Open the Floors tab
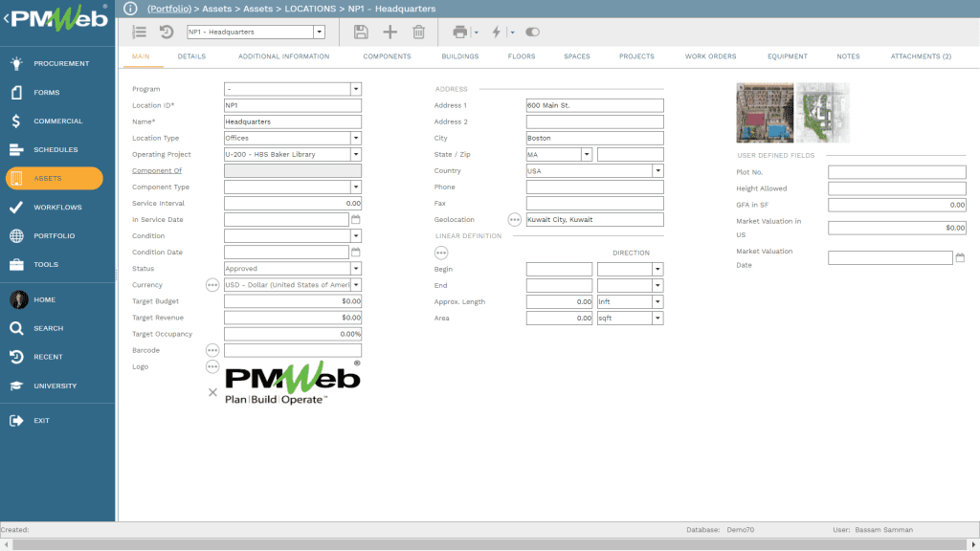Viewport: 980px width, 551px height. pyautogui.click(x=522, y=56)
